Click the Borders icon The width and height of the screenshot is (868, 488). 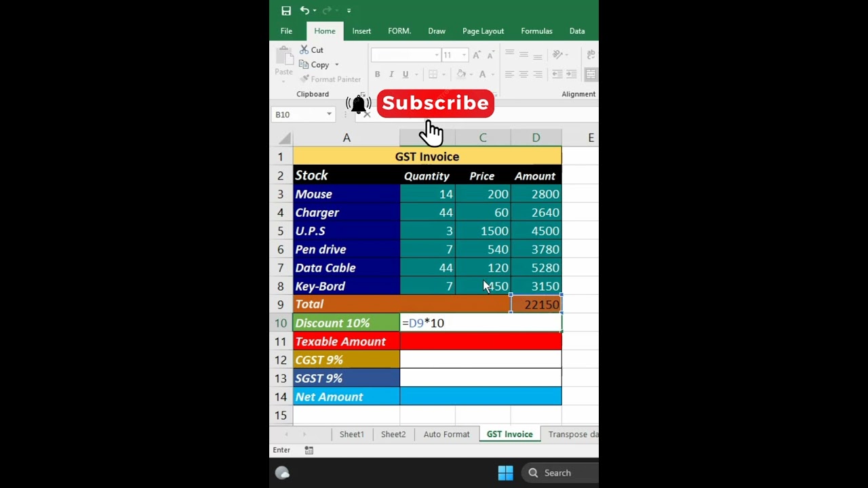433,75
